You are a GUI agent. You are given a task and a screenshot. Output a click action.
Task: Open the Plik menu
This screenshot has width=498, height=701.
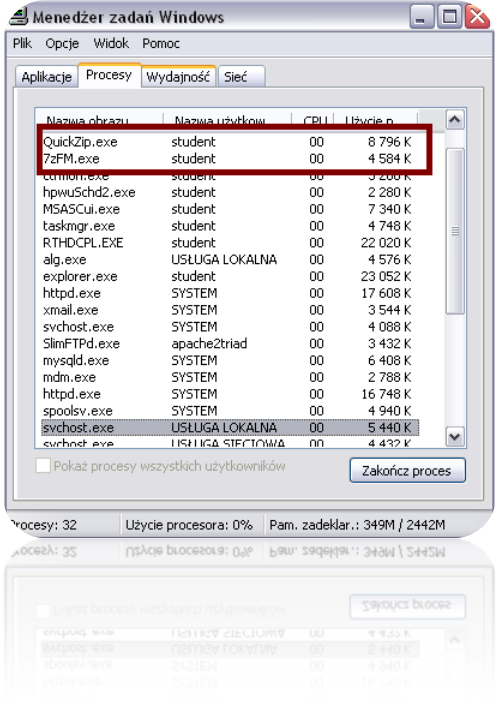(x=22, y=43)
